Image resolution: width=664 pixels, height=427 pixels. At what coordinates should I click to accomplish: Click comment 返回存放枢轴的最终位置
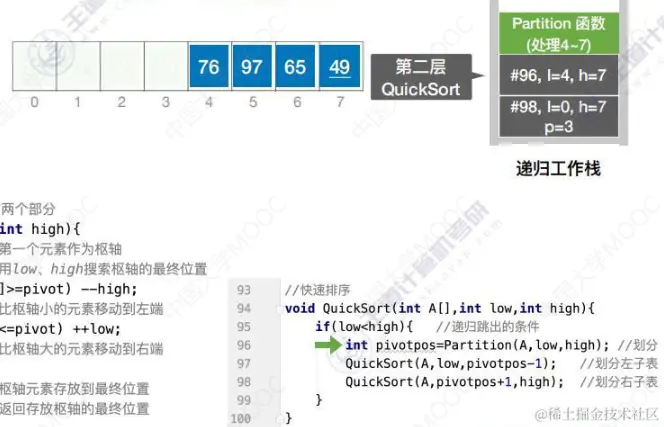pos(75,409)
